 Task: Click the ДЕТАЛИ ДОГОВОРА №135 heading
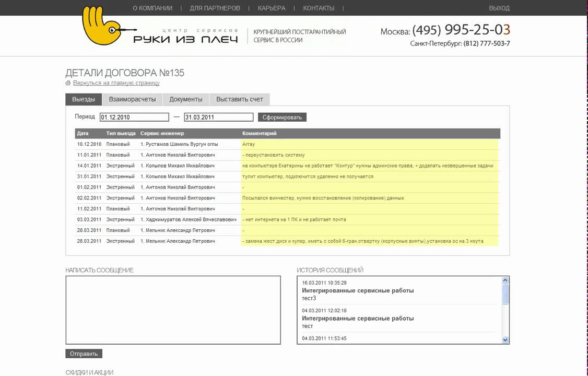(125, 73)
